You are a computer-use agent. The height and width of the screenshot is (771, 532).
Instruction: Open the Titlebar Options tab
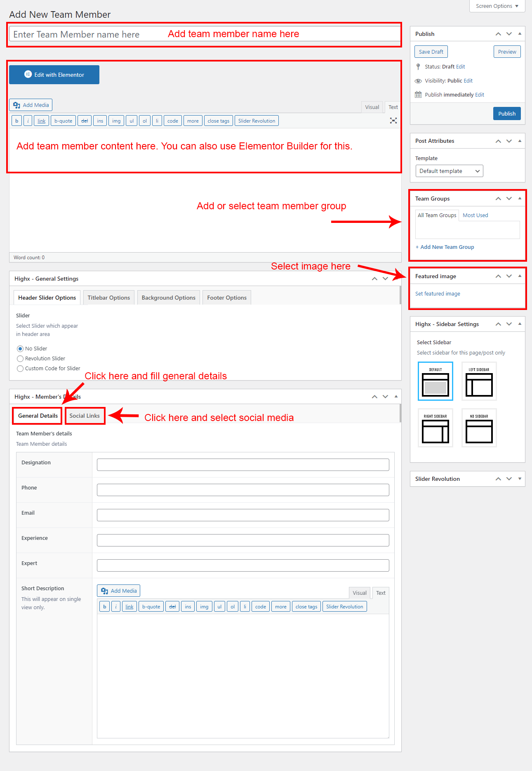[108, 298]
